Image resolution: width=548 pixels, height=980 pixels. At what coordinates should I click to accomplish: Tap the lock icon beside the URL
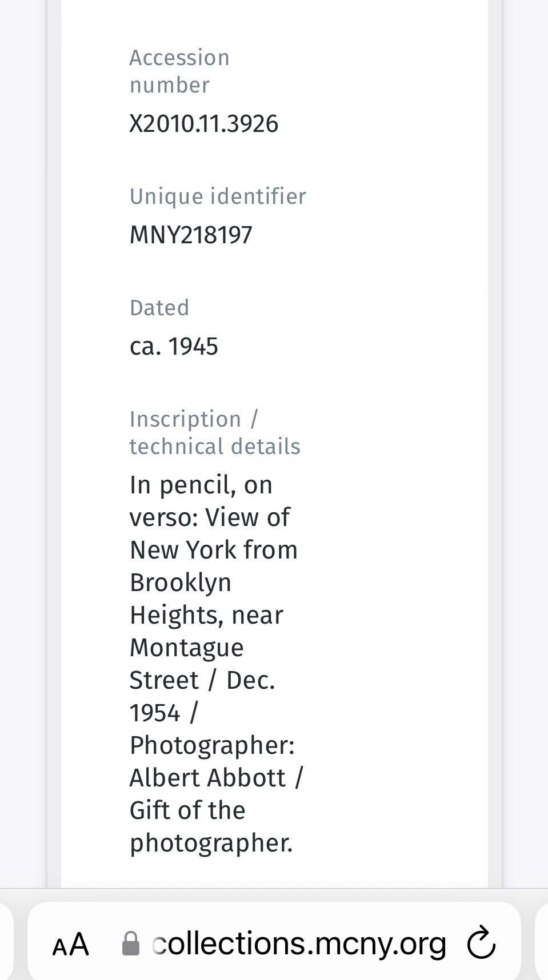(x=131, y=943)
